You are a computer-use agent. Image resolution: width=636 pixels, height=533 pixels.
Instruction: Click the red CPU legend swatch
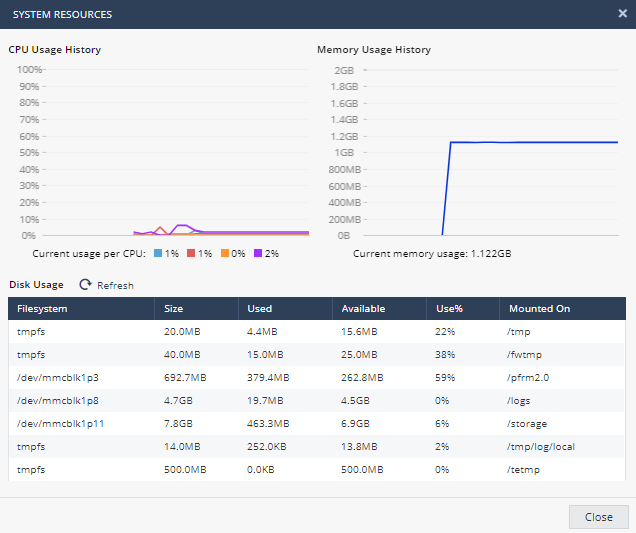191,254
